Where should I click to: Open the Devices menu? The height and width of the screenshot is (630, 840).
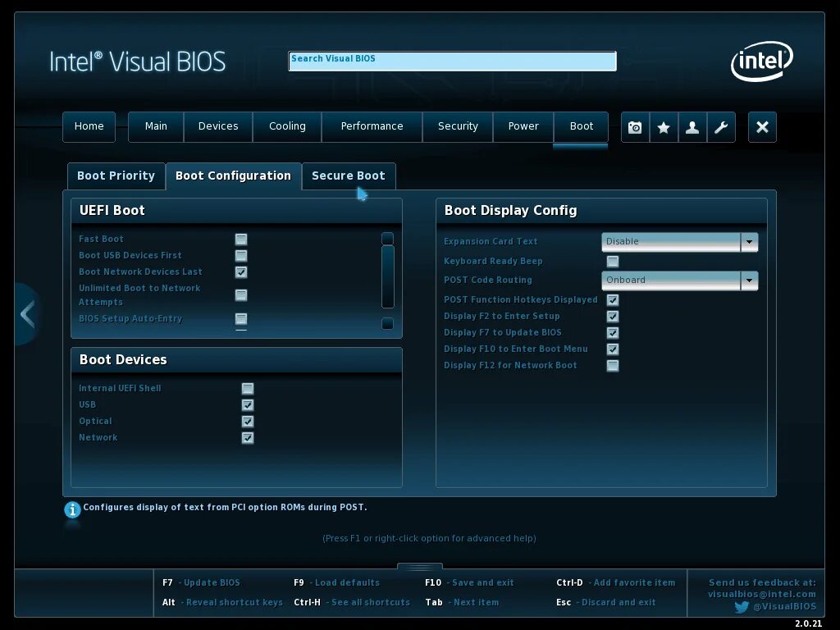218,127
